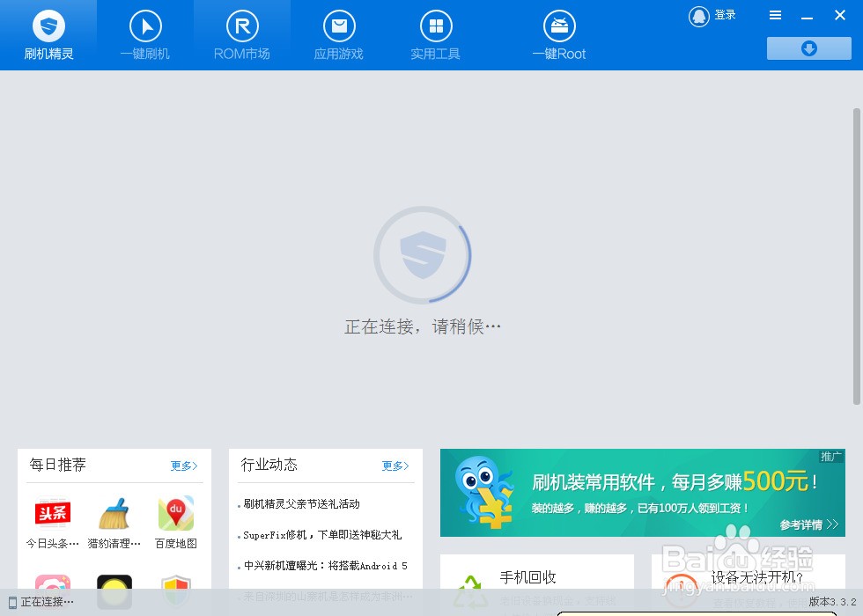Open the 今日头条 app icon
The height and width of the screenshot is (616, 863).
pos(52,513)
